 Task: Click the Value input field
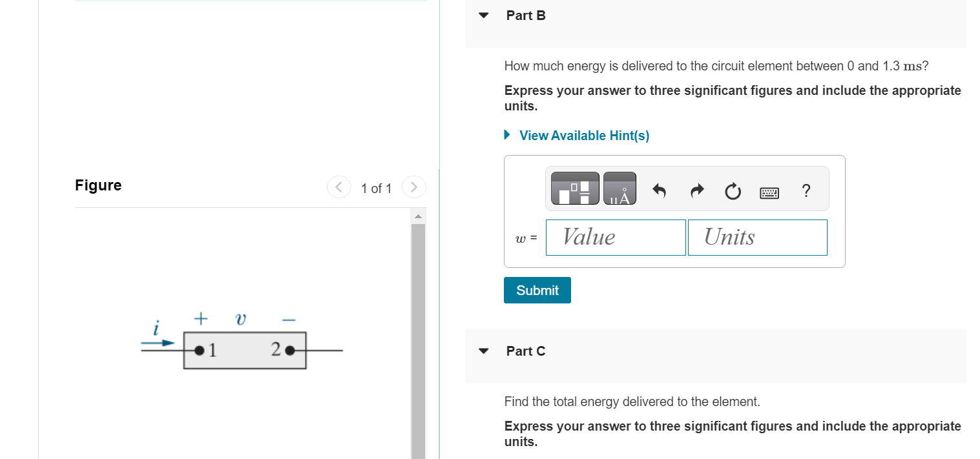point(614,237)
